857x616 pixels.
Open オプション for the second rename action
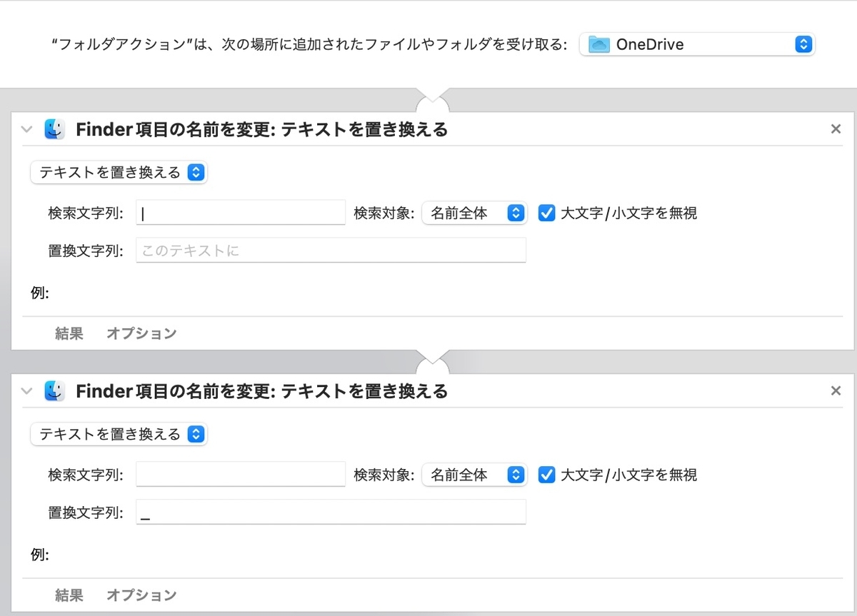pos(141,595)
